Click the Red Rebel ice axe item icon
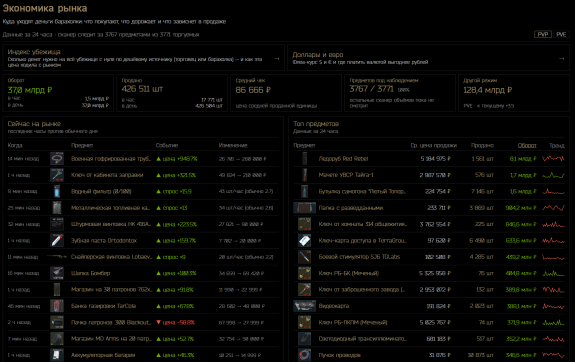 pos(304,159)
